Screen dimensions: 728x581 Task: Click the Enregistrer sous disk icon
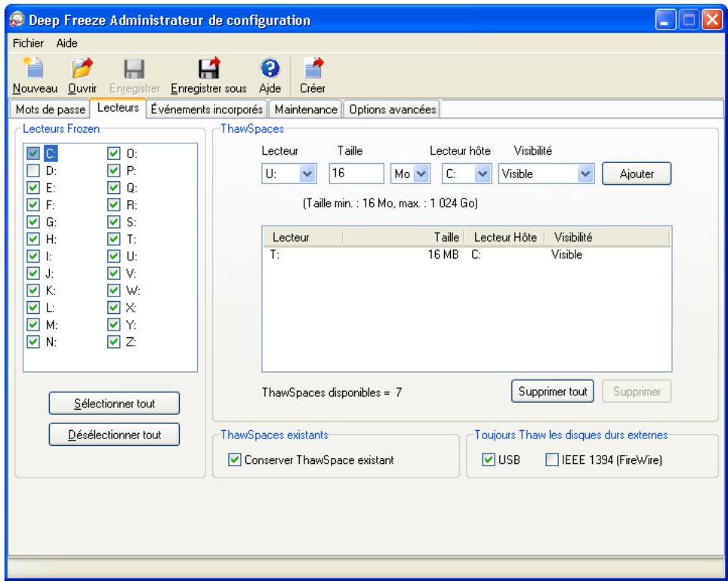pyautogui.click(x=209, y=68)
